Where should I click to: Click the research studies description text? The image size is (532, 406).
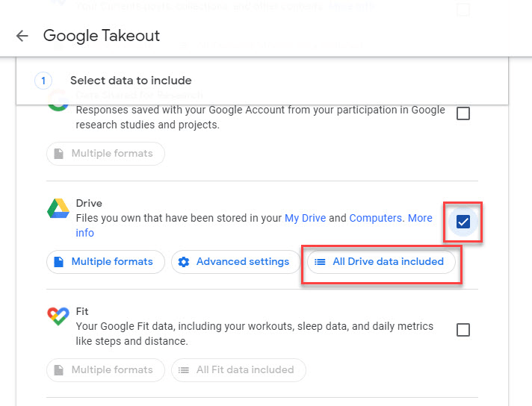(x=260, y=117)
